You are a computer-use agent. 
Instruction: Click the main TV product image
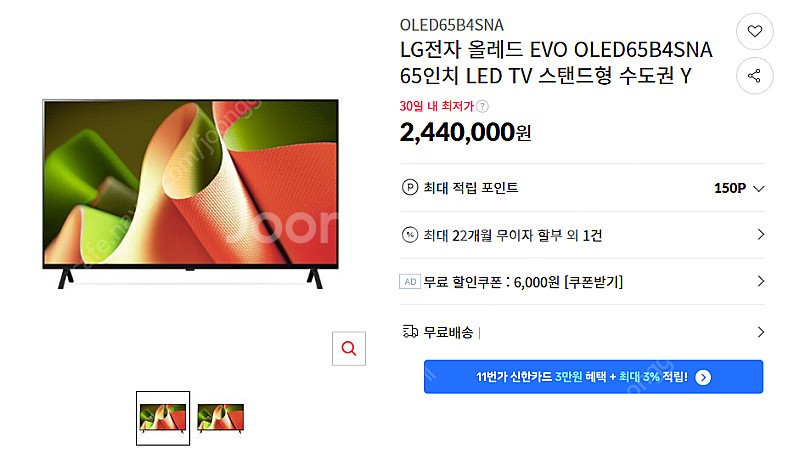(x=190, y=194)
